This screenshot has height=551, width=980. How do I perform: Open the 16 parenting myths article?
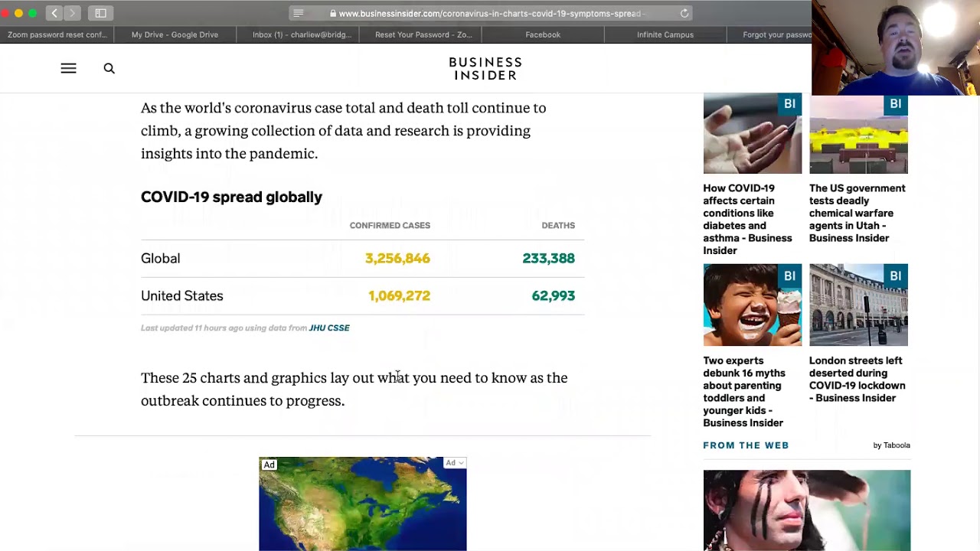[744, 391]
